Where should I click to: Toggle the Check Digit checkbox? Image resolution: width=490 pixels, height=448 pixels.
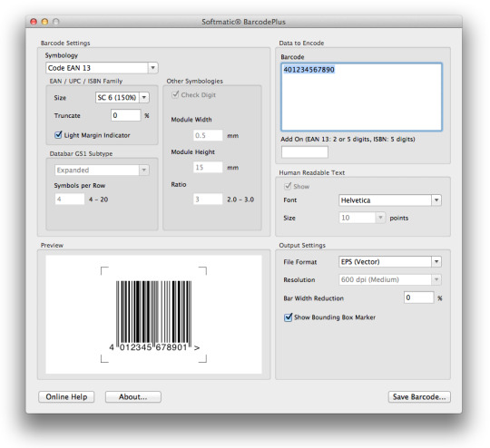pyautogui.click(x=175, y=94)
